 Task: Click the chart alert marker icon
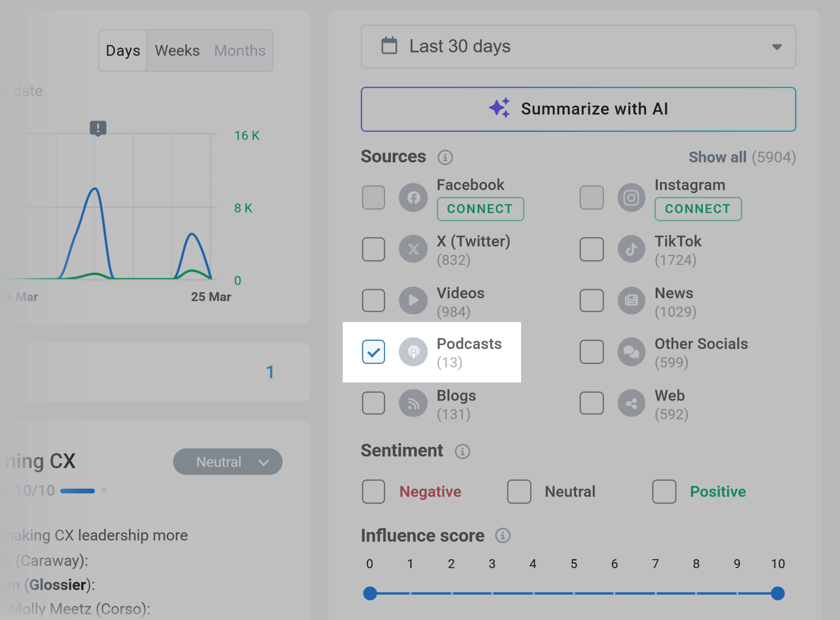tap(98, 128)
